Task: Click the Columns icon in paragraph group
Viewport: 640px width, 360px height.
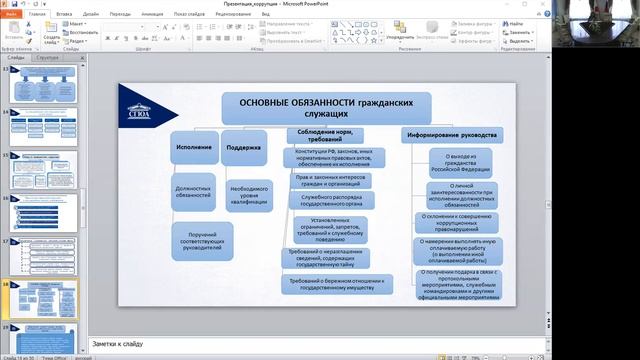Action: (240, 38)
